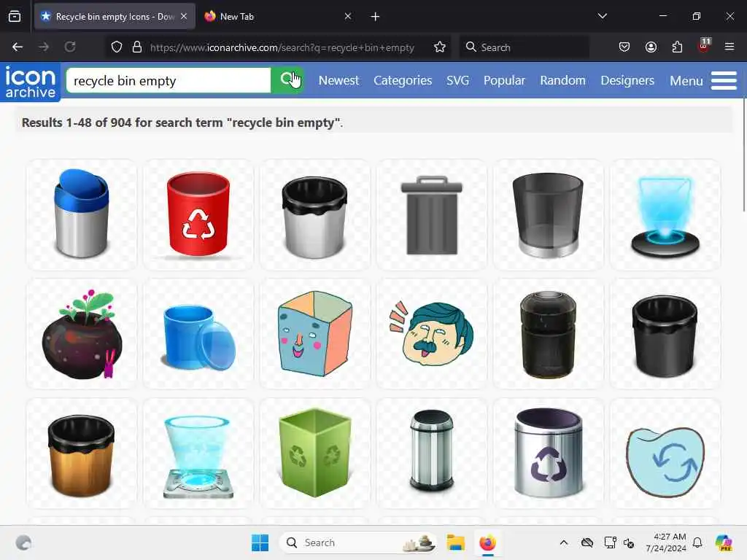
Task: Open the Firefox application menu
Action: pos(729,47)
